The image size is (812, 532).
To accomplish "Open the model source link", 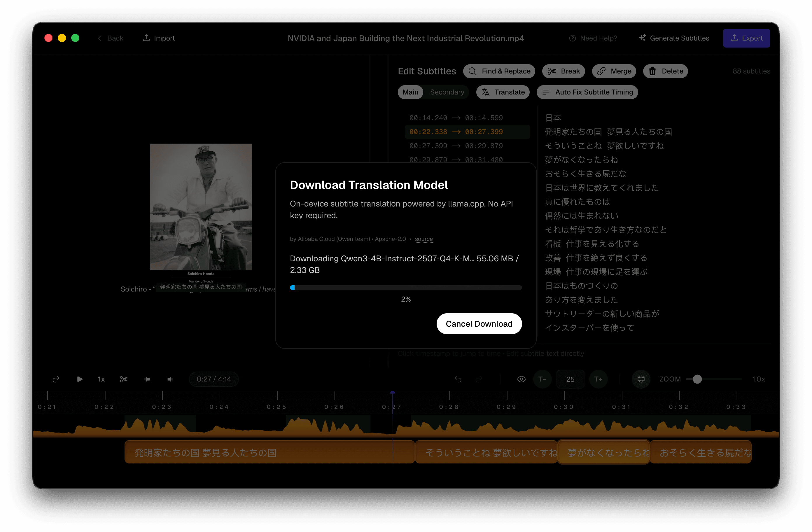I will coord(423,239).
